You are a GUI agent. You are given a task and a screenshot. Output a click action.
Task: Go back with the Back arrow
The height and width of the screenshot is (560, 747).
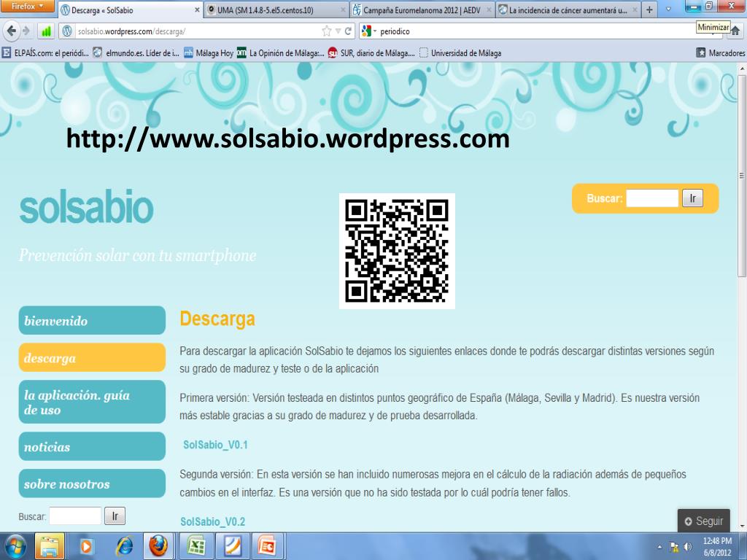click(x=12, y=31)
